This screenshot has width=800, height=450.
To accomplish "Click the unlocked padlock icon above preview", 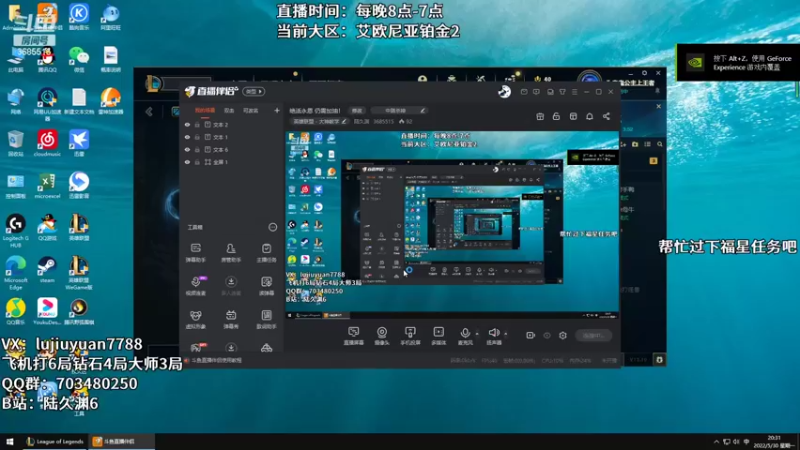I will (556, 116).
